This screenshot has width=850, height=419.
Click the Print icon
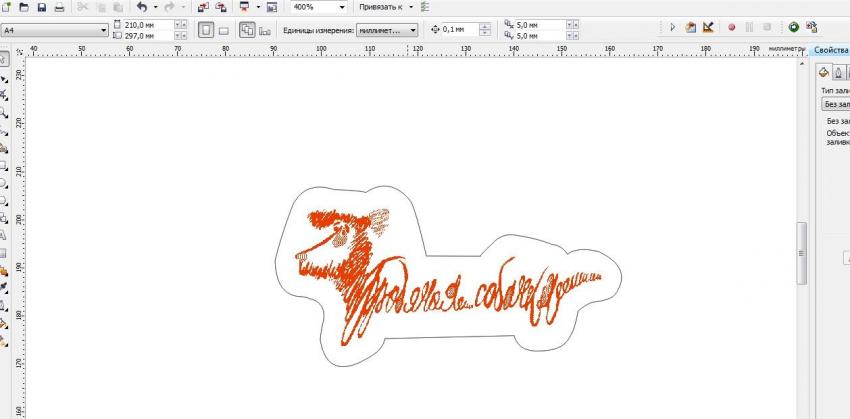pos(59,7)
